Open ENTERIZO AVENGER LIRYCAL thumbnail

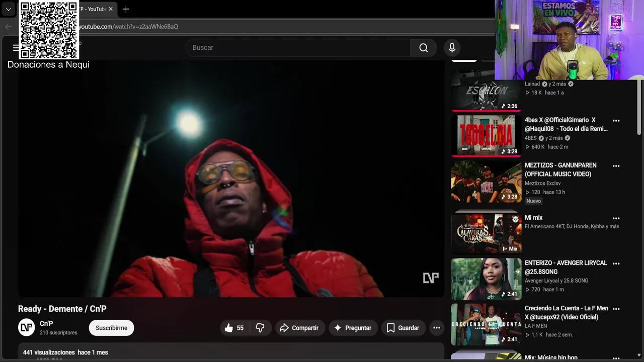tap(486, 279)
